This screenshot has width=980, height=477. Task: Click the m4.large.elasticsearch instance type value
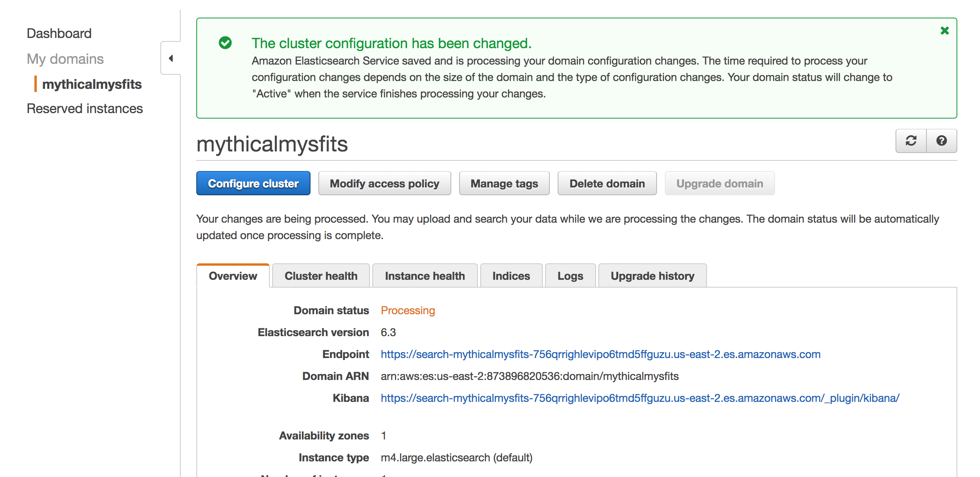tap(457, 457)
